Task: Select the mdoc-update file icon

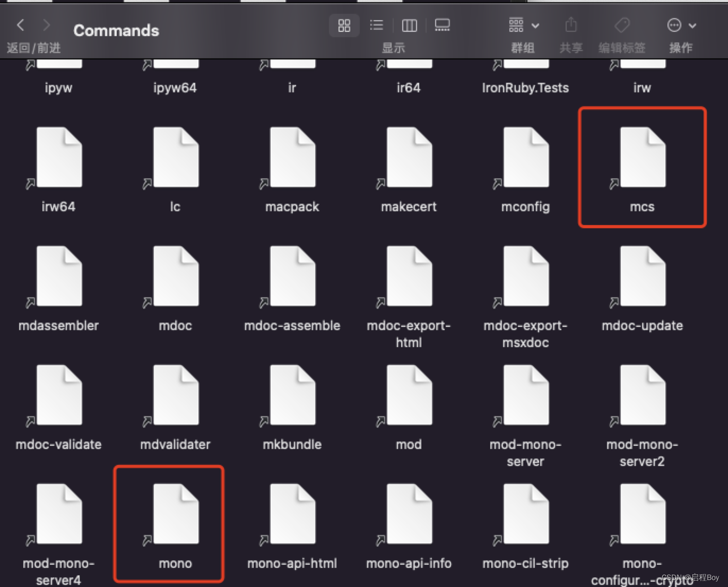Action: point(643,276)
